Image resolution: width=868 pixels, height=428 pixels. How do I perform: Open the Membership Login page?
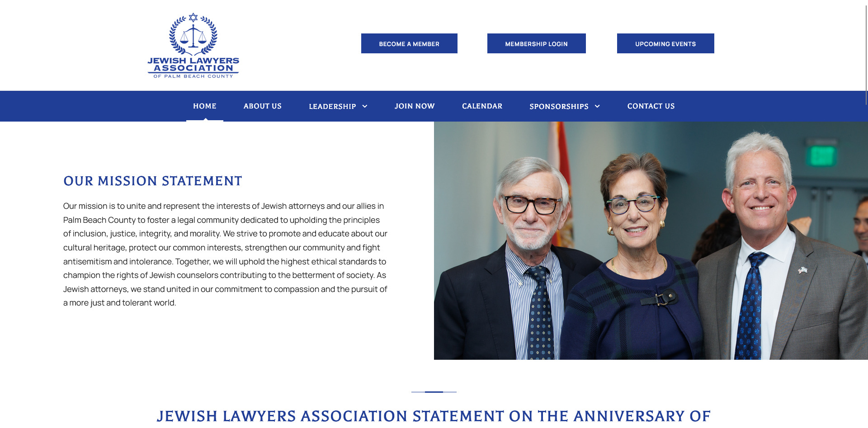click(536, 44)
